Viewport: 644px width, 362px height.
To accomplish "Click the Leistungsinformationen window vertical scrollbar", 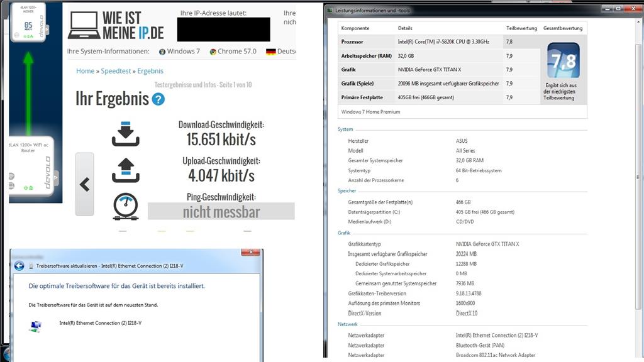I will [x=638, y=177].
